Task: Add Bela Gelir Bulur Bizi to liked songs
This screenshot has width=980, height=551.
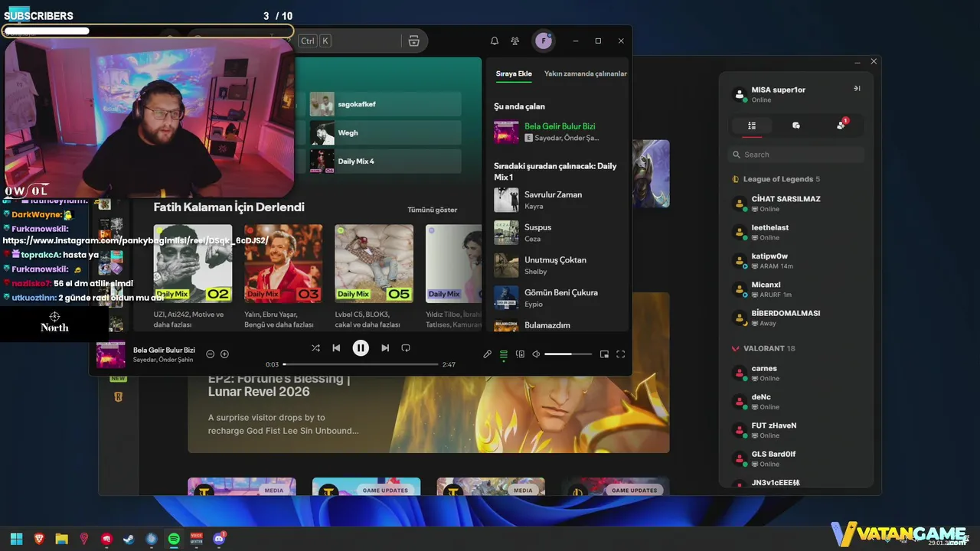Action: 224,354
